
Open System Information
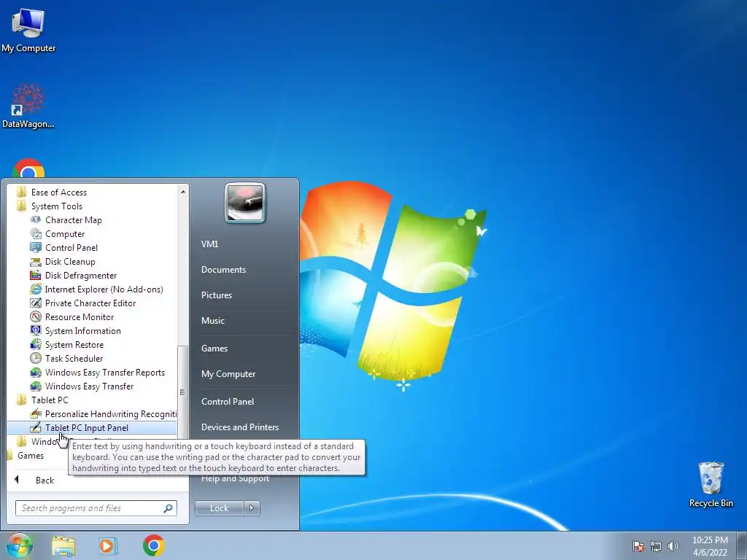click(83, 330)
